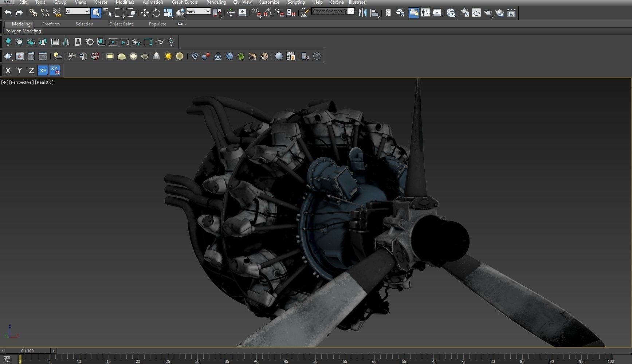The height and width of the screenshot is (364, 632).
Task: Open Curve Editor
Action: (425, 13)
